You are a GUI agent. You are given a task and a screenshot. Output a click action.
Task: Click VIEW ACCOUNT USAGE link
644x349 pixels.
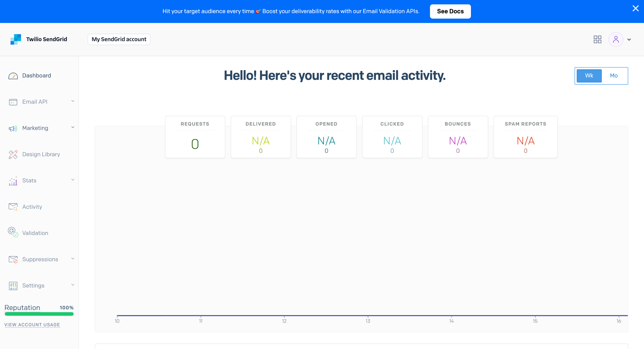32,325
